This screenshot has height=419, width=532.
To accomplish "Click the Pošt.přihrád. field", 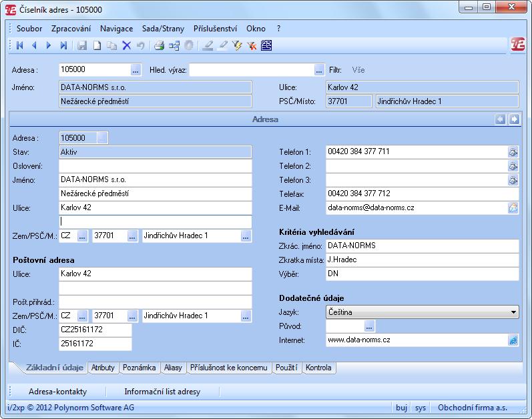I will [x=156, y=302].
